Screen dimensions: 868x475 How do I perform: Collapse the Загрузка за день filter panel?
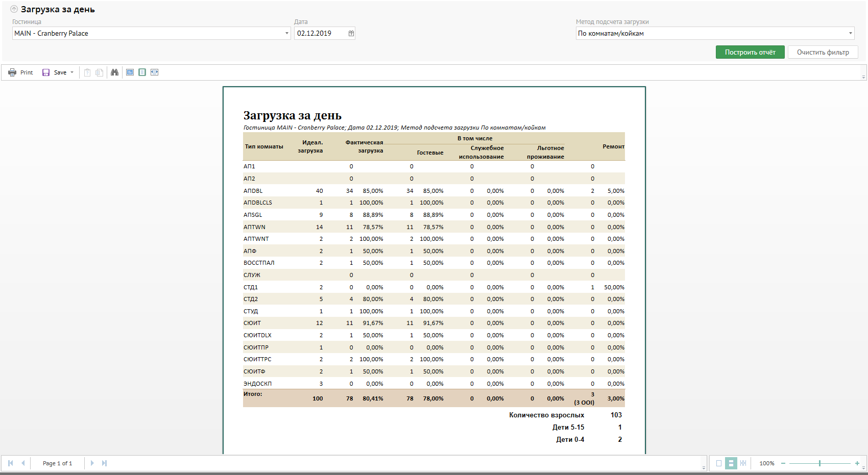pos(14,9)
